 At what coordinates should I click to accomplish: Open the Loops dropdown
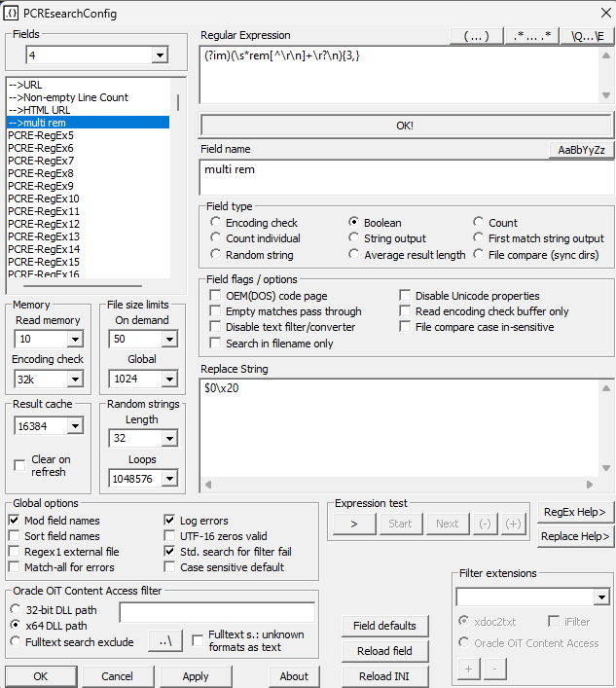169,479
